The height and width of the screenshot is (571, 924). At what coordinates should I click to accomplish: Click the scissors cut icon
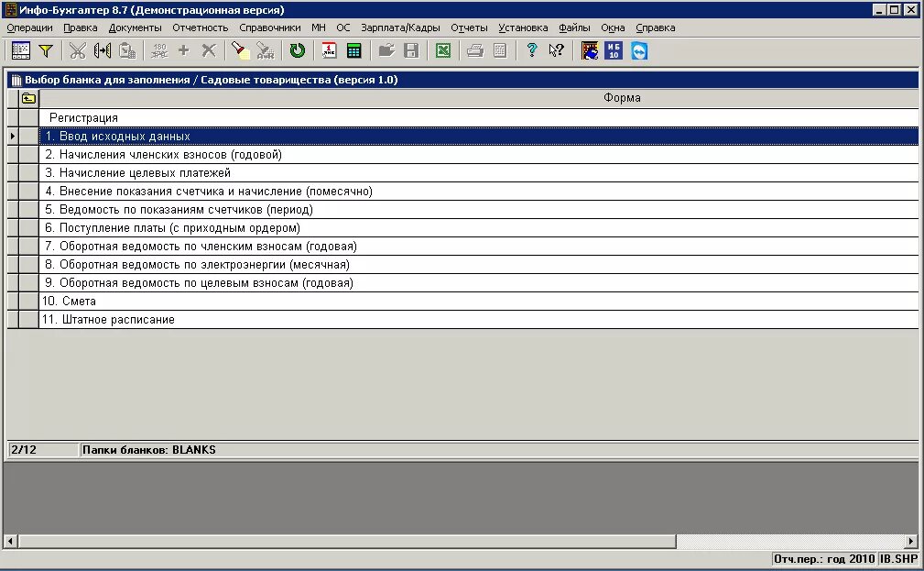pyautogui.click(x=77, y=50)
